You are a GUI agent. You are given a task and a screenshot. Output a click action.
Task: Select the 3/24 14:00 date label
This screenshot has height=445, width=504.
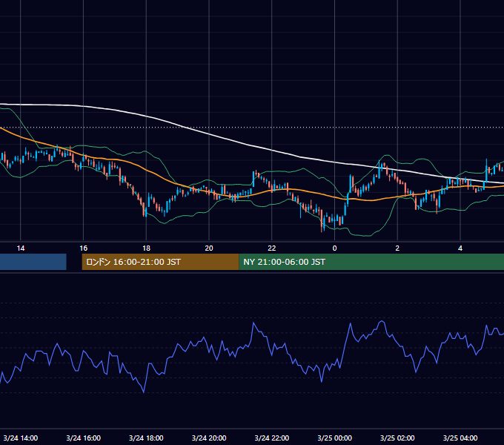tap(21, 438)
